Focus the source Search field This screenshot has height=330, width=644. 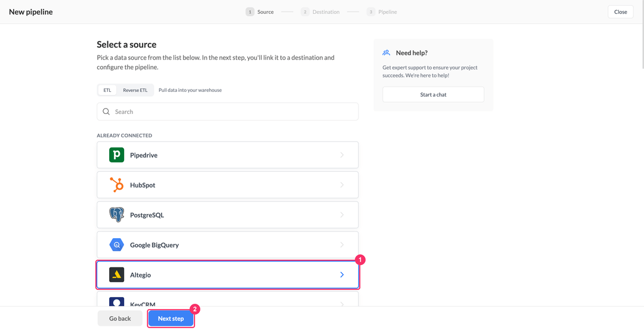(x=228, y=112)
